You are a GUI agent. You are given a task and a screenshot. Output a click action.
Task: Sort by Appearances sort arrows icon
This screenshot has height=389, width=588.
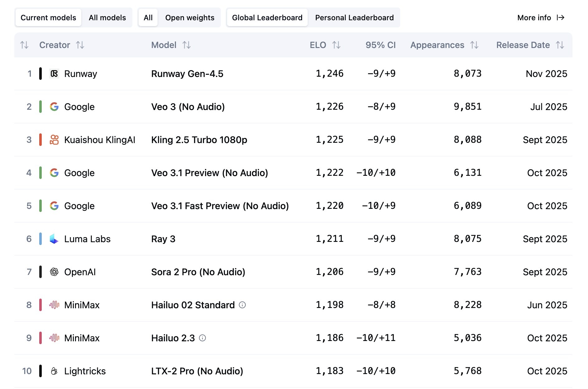point(474,45)
